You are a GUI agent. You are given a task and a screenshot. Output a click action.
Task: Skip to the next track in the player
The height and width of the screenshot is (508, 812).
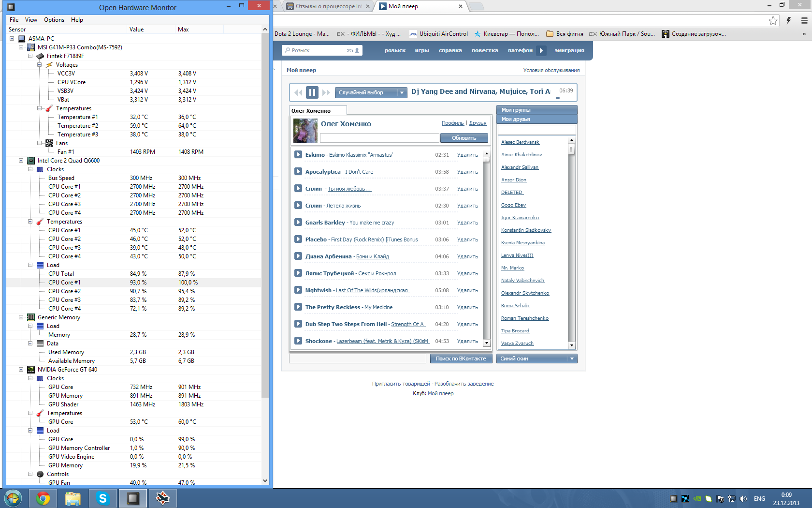[x=326, y=92]
